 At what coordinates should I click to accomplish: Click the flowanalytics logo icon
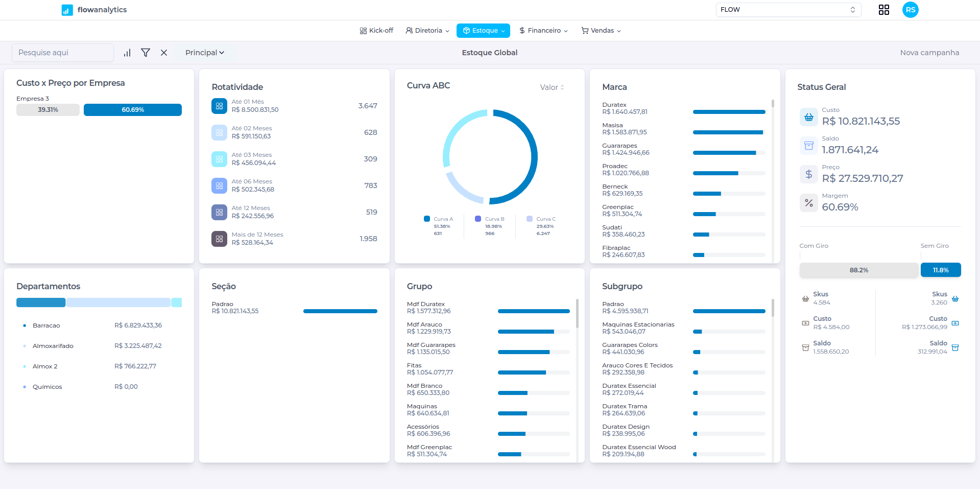point(67,10)
